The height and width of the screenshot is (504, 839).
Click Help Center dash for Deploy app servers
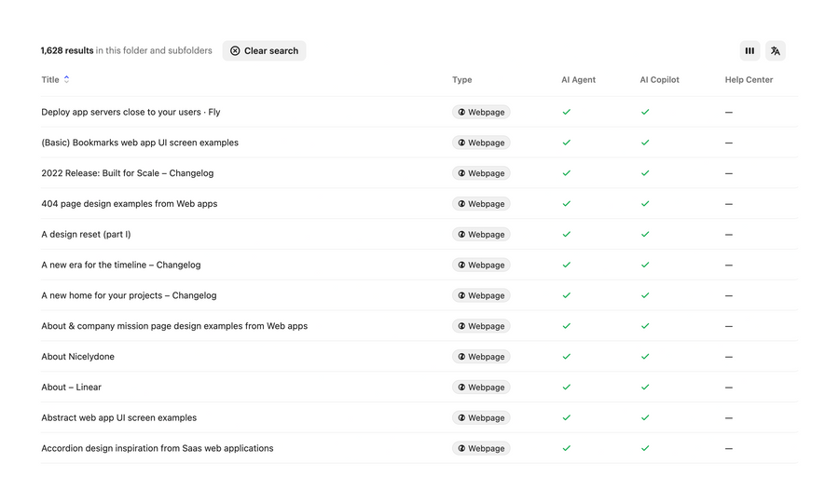pos(729,112)
